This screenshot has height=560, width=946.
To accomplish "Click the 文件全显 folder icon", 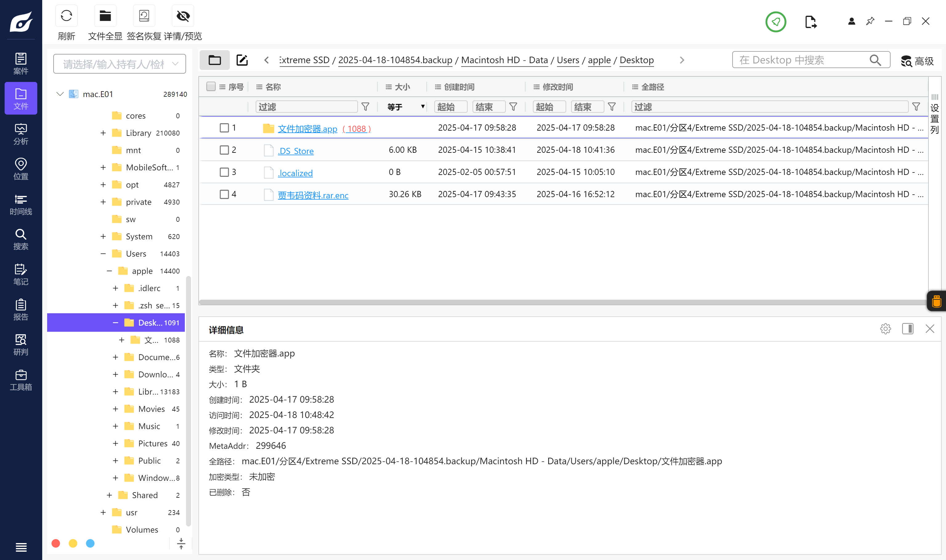I will [x=105, y=16].
